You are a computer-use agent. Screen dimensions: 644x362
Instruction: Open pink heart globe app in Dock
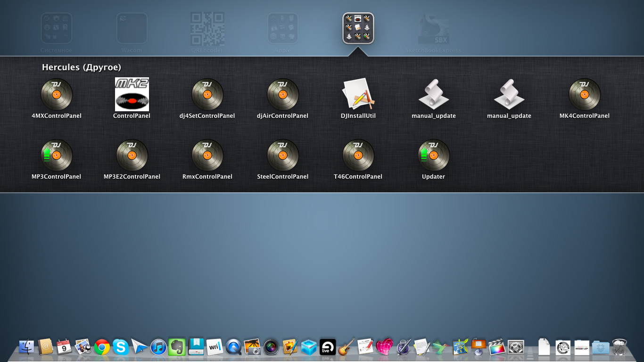click(x=384, y=347)
